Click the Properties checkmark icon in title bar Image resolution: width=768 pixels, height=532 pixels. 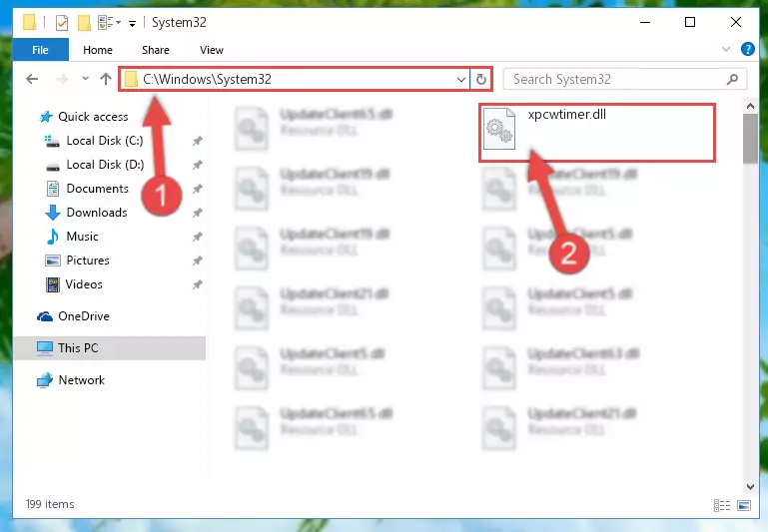click(62, 23)
